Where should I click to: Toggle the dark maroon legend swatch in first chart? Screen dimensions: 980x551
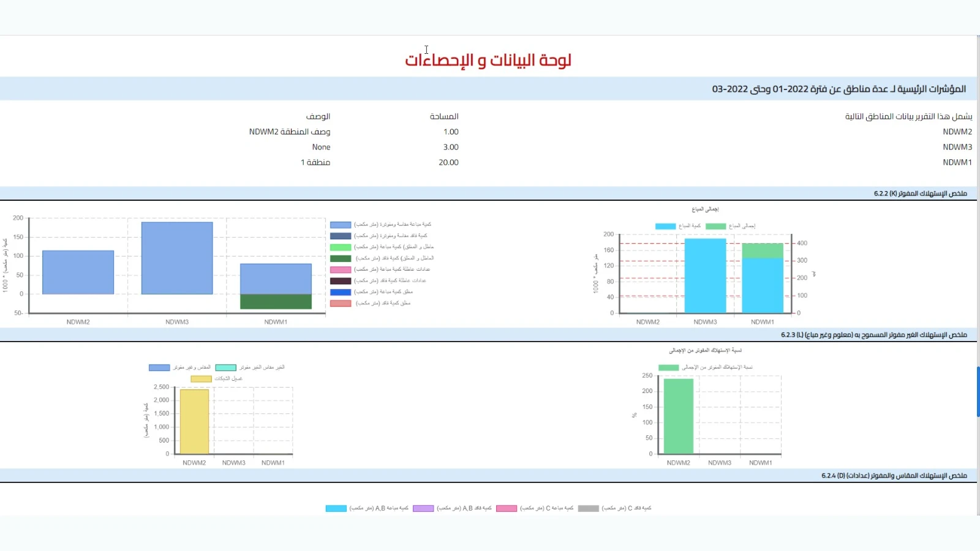[341, 281]
